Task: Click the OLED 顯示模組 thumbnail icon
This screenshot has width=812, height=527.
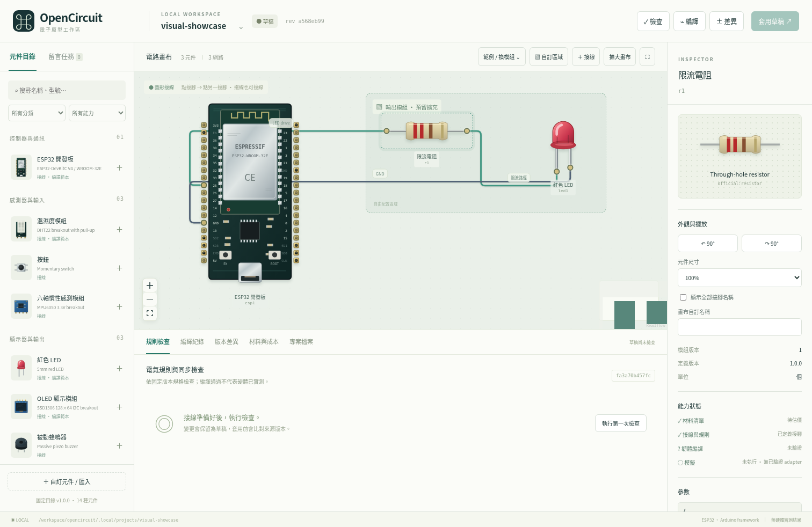Action: [21, 407]
